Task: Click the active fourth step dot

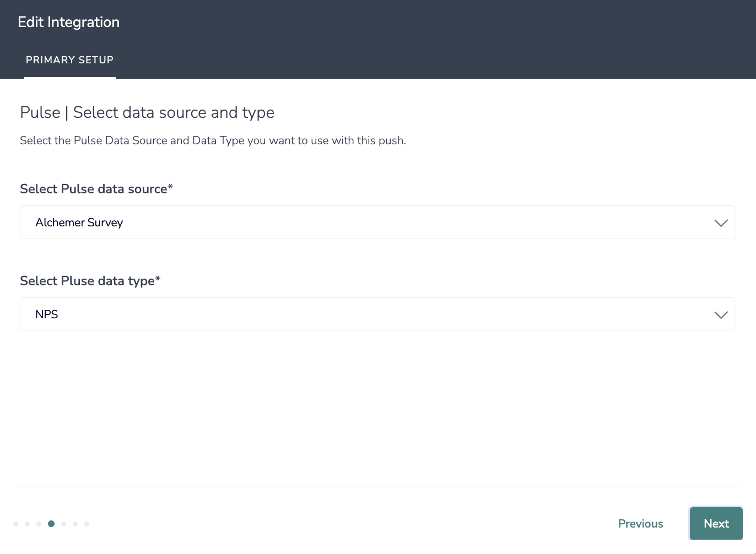Action: click(x=51, y=524)
